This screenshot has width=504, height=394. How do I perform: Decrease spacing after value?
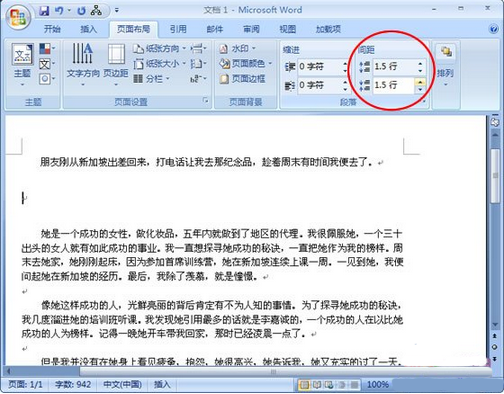(420, 89)
